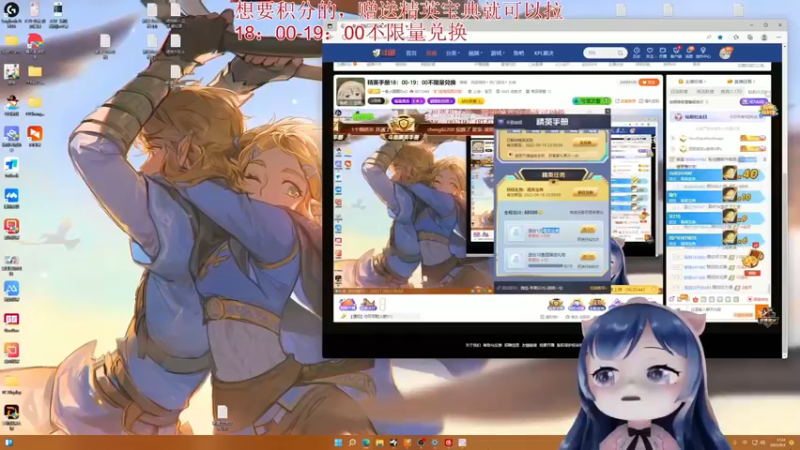Click middle of three gift icons bottom right

pos(577,305)
